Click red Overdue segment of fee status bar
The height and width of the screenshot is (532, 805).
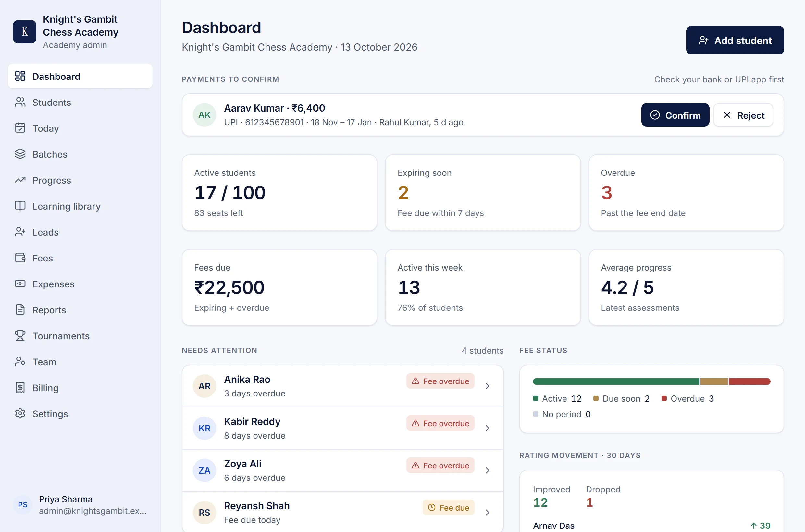coord(749,382)
